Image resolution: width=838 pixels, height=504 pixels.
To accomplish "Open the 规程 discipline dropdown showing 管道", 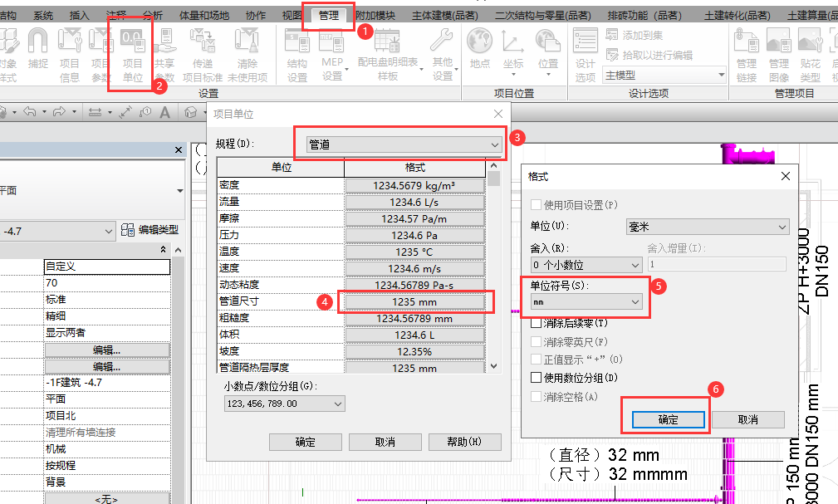I will pyautogui.click(x=404, y=144).
